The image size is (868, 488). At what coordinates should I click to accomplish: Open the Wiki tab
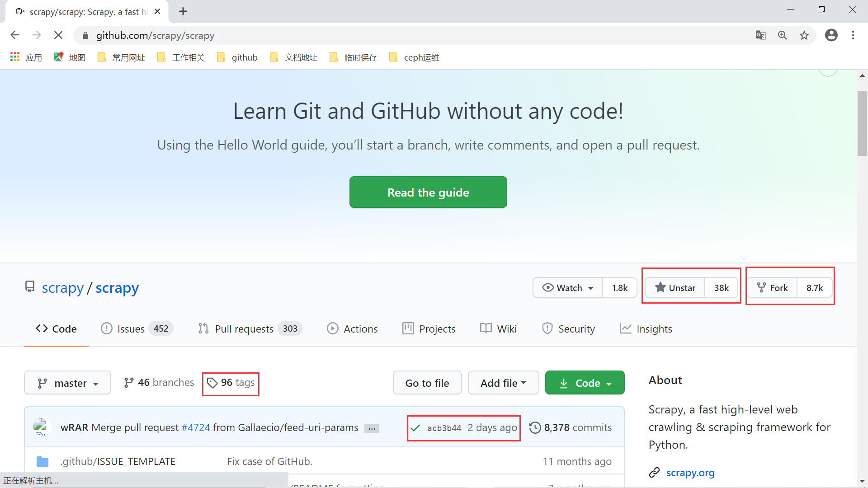(498, 329)
